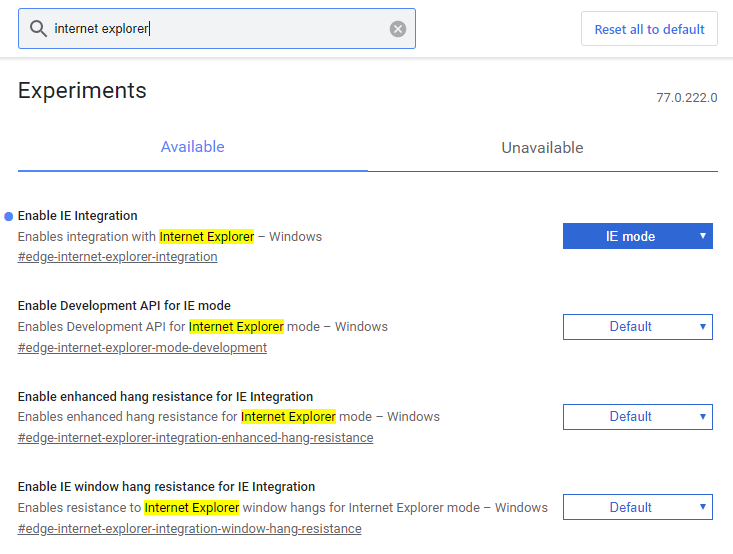Clear the search text with the X icon

pyautogui.click(x=398, y=29)
